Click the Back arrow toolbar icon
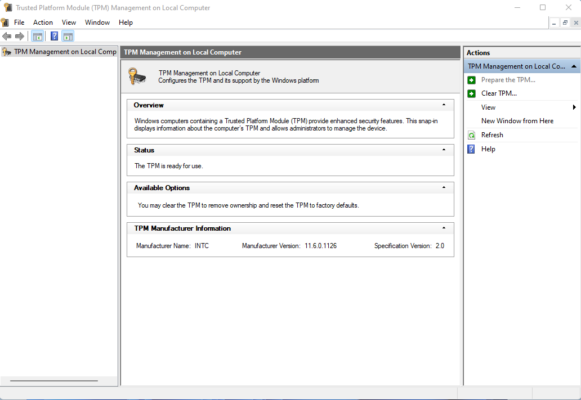The height and width of the screenshot is (400, 581). (7, 36)
